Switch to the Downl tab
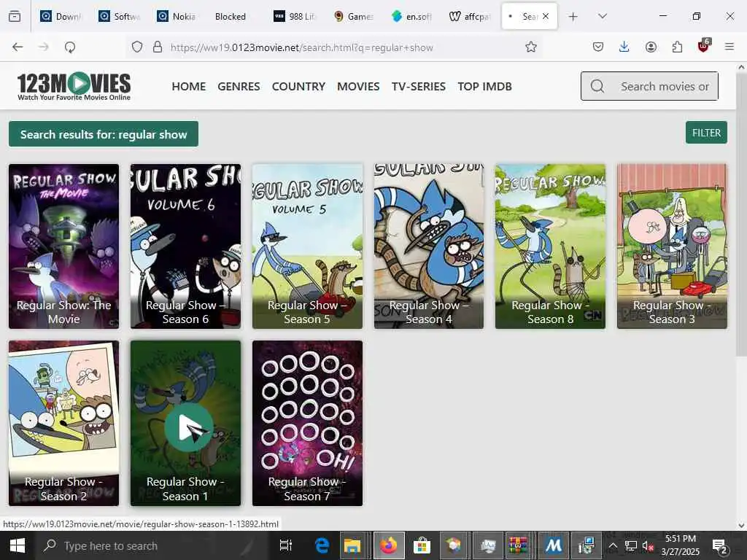Image resolution: width=747 pixels, height=560 pixels. 61,17
